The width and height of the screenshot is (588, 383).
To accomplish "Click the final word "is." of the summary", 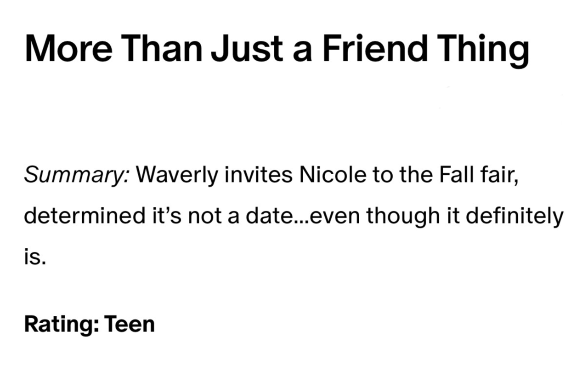I will pyautogui.click(x=35, y=257).
